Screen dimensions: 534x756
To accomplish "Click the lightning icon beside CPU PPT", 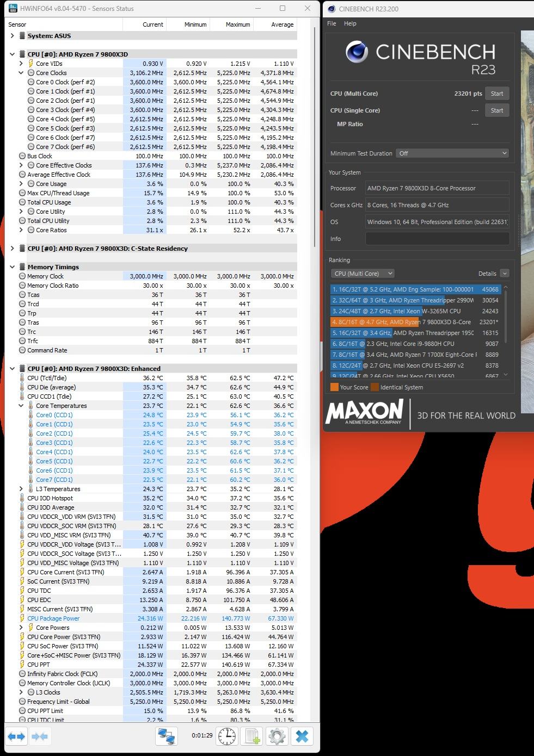I will (22, 665).
